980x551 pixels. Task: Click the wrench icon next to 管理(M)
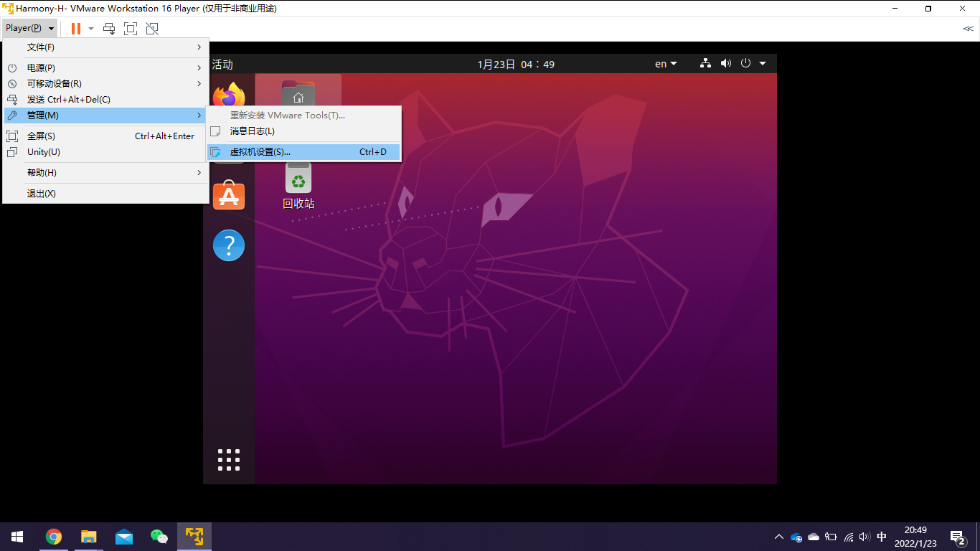click(x=12, y=116)
